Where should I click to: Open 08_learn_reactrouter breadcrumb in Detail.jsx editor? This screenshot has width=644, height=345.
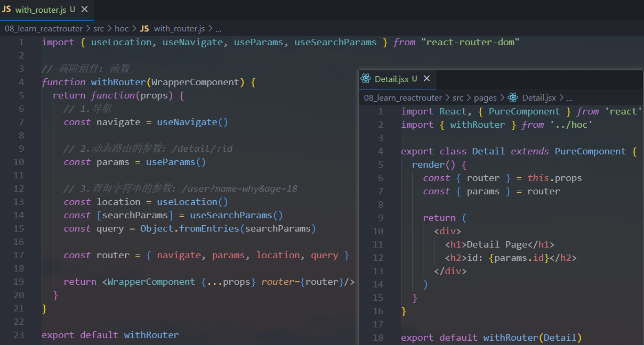[x=403, y=98]
